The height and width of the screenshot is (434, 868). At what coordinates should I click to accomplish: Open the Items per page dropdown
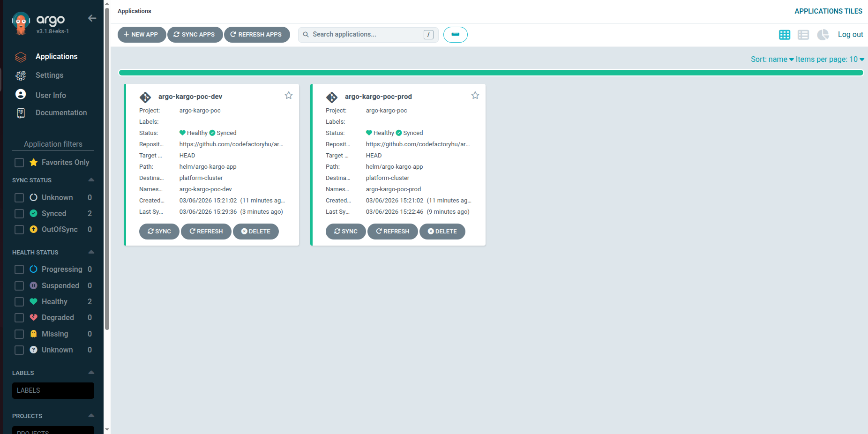[830, 59]
